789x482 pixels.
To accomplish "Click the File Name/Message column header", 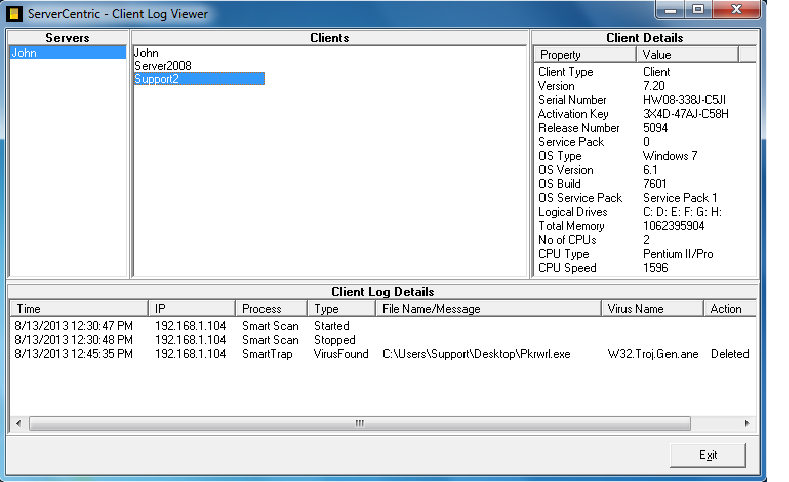I will (x=489, y=309).
